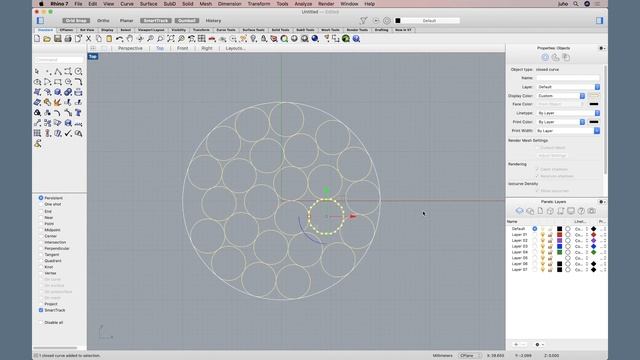640x360 pixels.
Task: Click the help question icon in Panels row
Action: [x=581, y=211]
